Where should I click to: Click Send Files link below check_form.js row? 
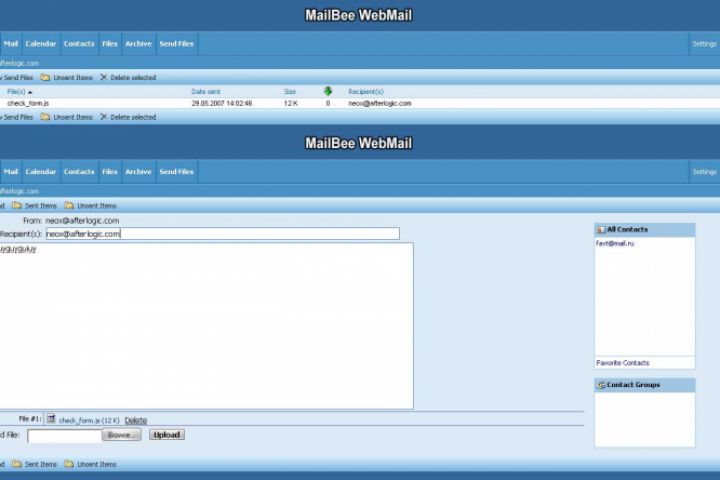pos(18,117)
